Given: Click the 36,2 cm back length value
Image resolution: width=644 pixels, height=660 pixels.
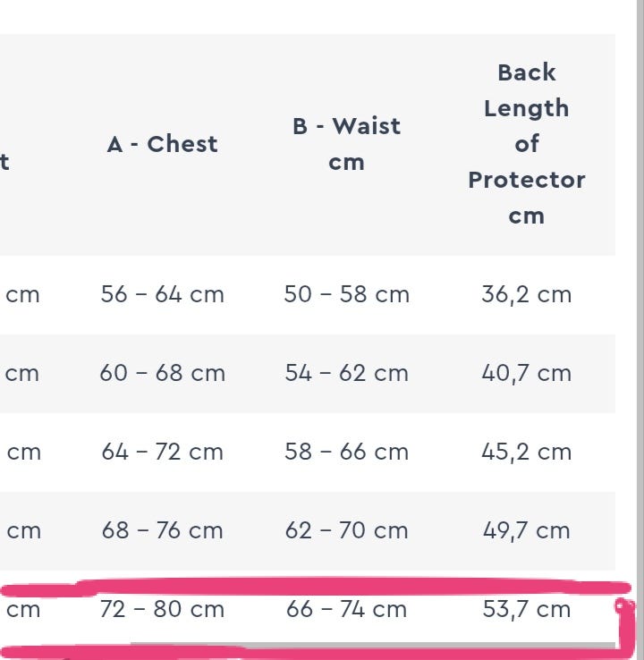Looking at the screenshot, I should [526, 294].
